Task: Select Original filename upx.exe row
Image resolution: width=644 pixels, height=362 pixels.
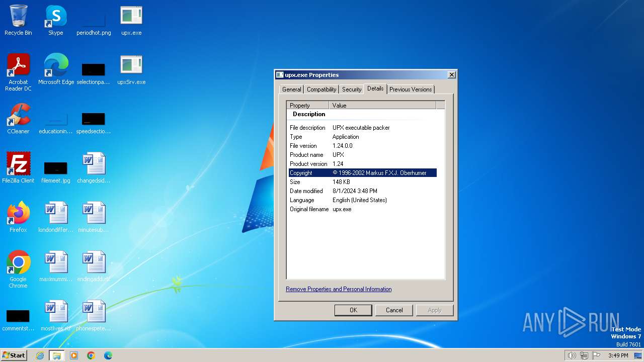Action: (x=363, y=209)
